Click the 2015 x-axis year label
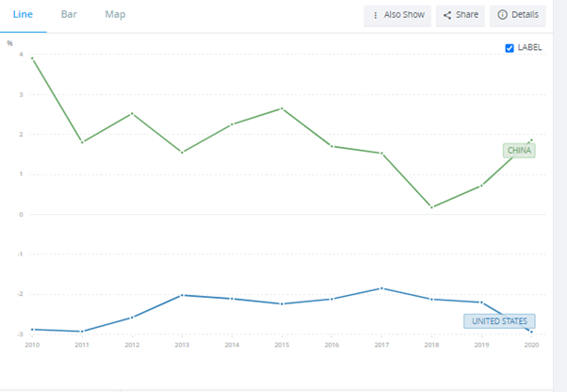Image resolution: width=567 pixels, height=392 pixels. point(282,345)
